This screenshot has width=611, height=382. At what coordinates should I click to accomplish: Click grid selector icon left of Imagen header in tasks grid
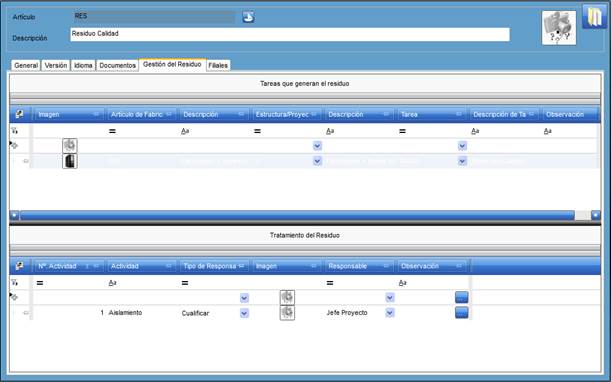coord(19,114)
